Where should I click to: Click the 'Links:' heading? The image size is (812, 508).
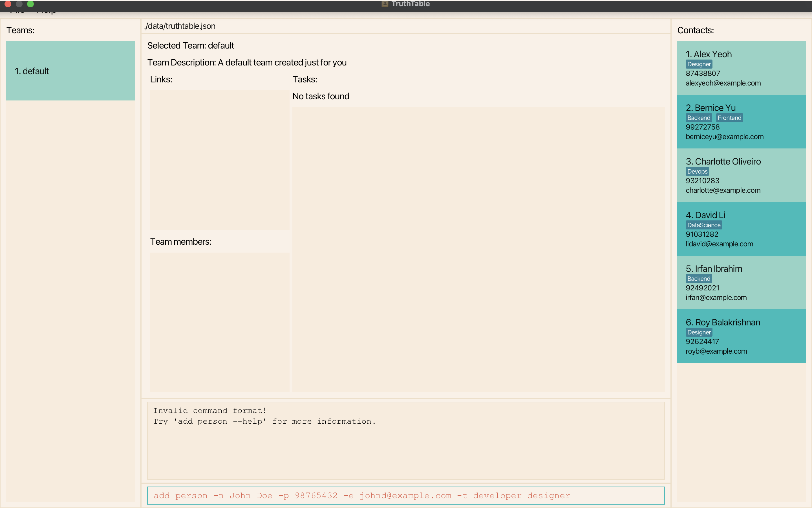click(161, 79)
